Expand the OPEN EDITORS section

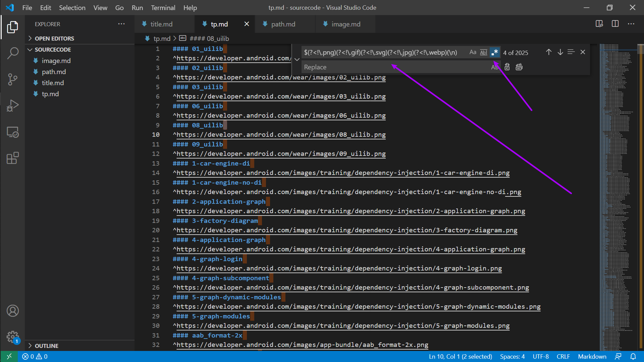pyautogui.click(x=54, y=38)
